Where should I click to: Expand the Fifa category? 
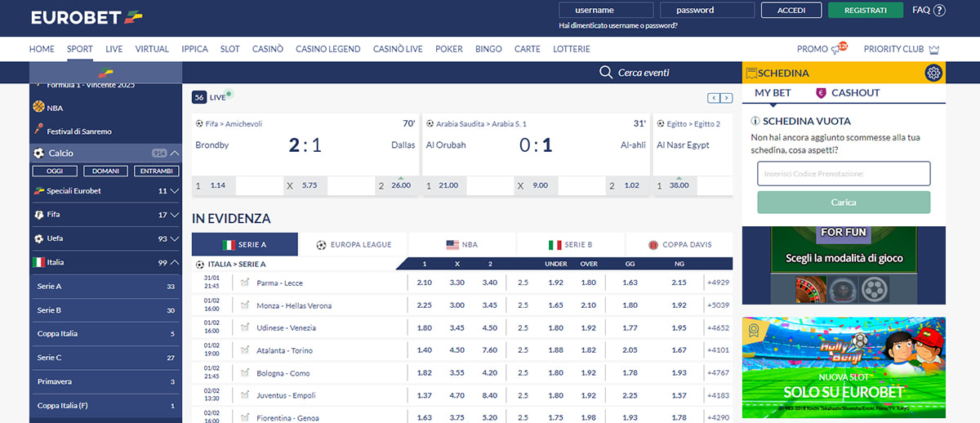tap(175, 215)
